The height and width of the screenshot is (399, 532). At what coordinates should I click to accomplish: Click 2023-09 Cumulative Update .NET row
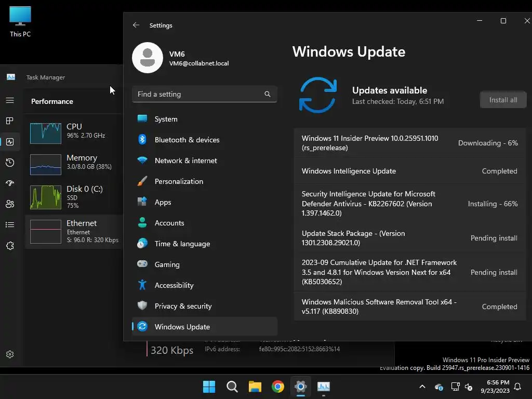[x=410, y=272]
